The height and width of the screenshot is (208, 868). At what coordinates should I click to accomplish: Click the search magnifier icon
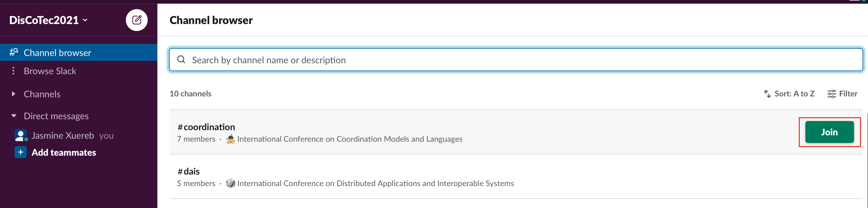coord(181,60)
